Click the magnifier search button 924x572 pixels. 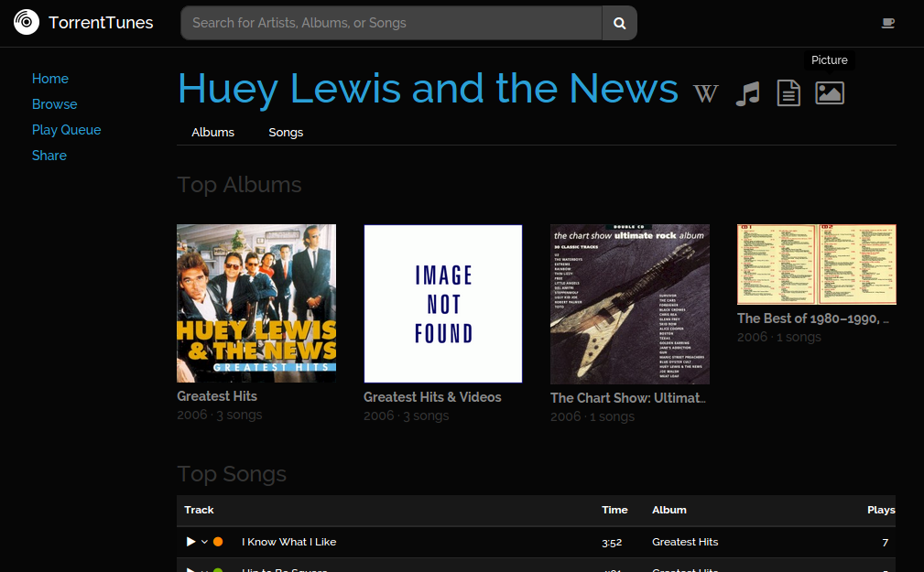click(619, 23)
